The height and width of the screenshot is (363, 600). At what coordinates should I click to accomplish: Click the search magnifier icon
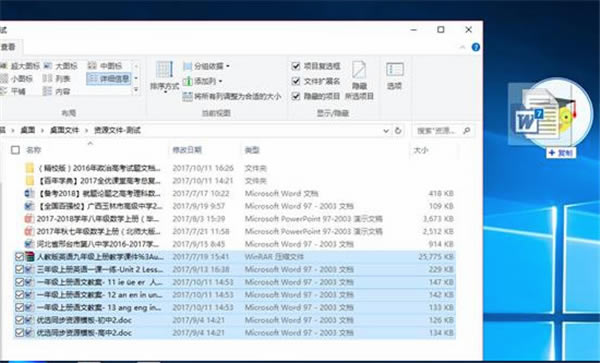click(467, 131)
